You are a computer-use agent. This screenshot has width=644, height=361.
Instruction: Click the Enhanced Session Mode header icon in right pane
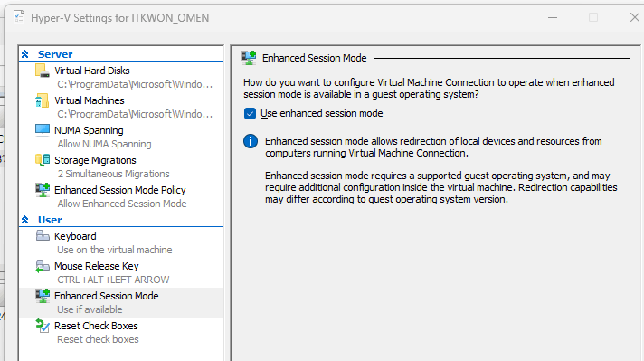pos(249,58)
